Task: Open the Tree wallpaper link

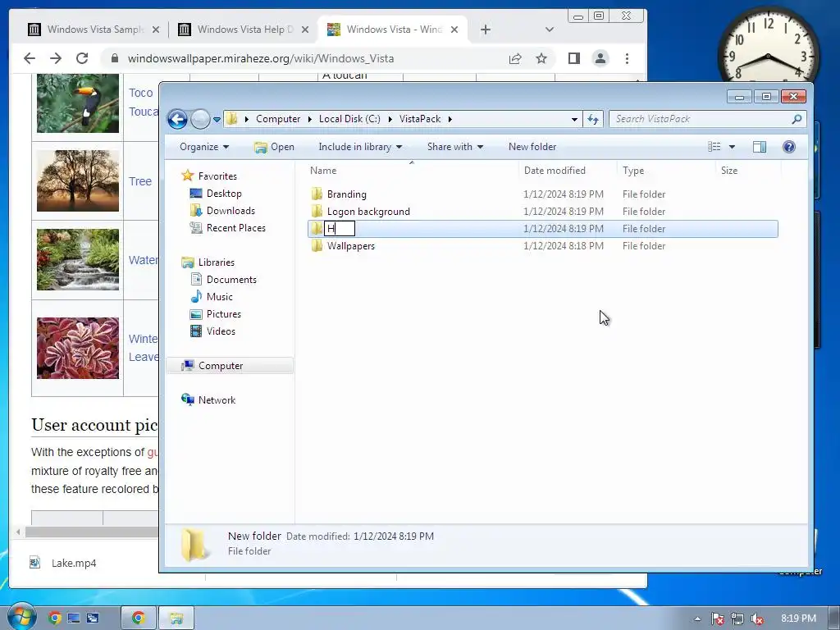Action: 140,181
